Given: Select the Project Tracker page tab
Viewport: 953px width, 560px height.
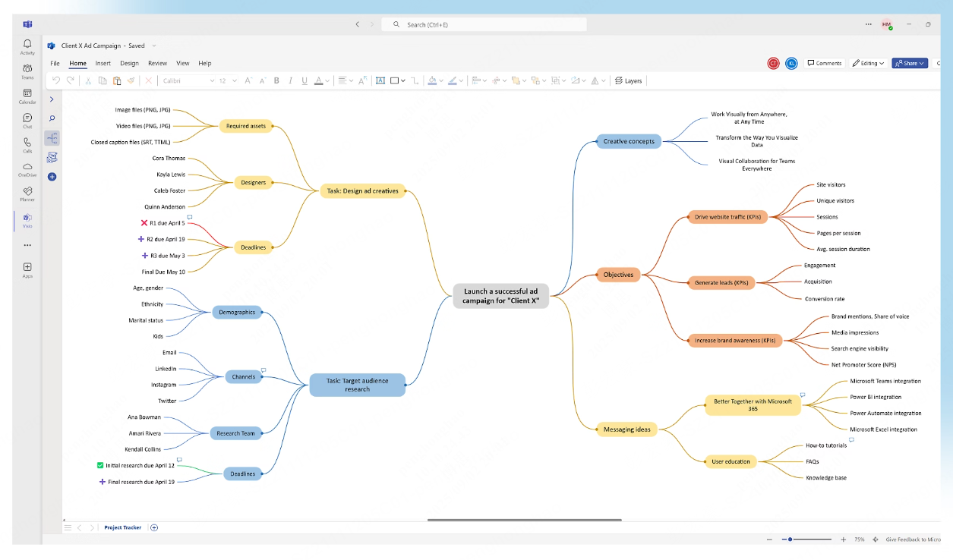Looking at the screenshot, I should (x=123, y=527).
